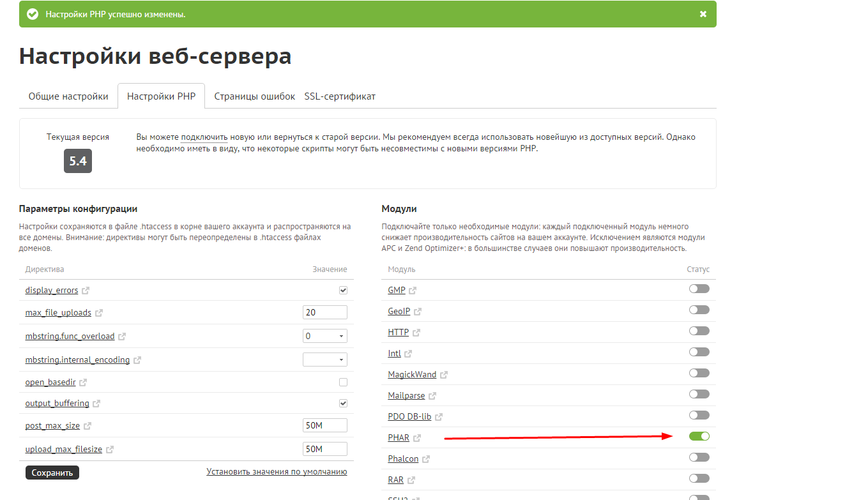
Task: Click external link icon for post_max_size
Action: pyautogui.click(x=88, y=426)
